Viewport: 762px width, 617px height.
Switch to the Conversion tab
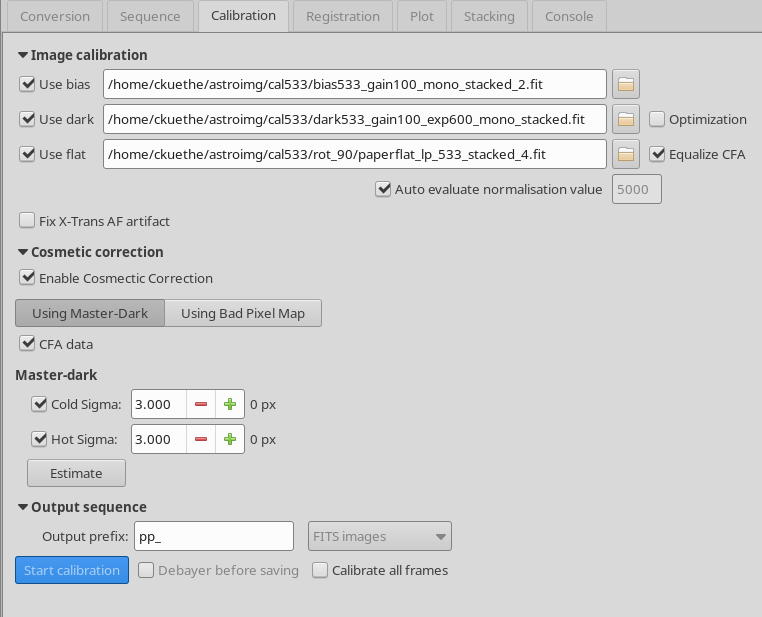[x=55, y=16]
